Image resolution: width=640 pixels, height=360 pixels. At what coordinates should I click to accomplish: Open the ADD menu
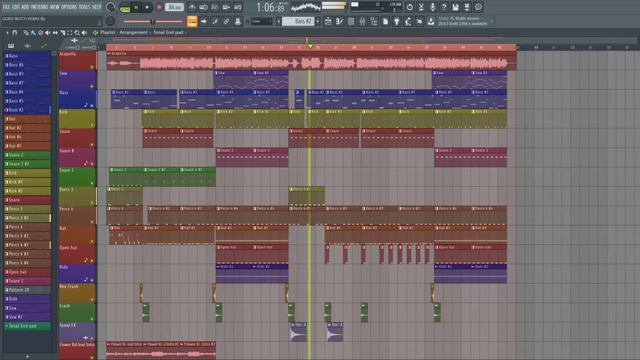[x=26, y=7]
